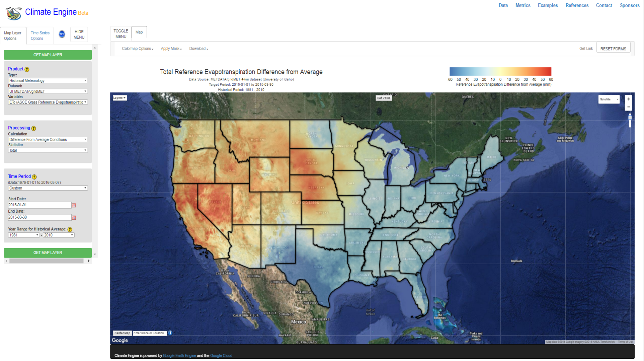Zoom out with the map minus icon
The image size is (644, 361).
[629, 107]
